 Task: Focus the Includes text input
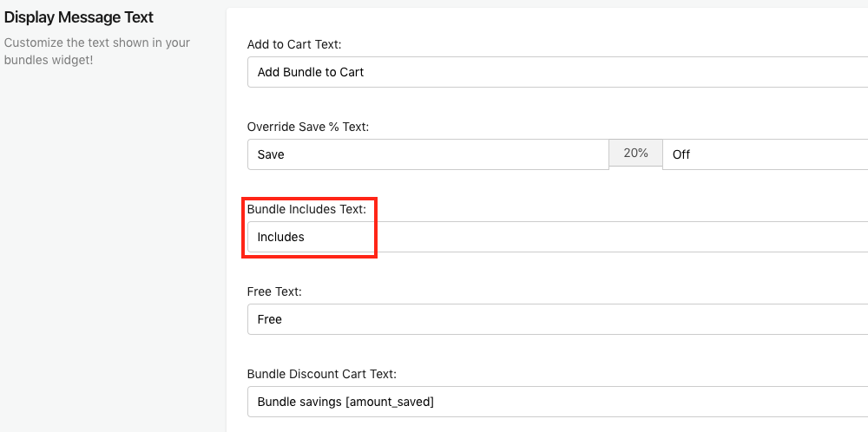[x=557, y=237]
